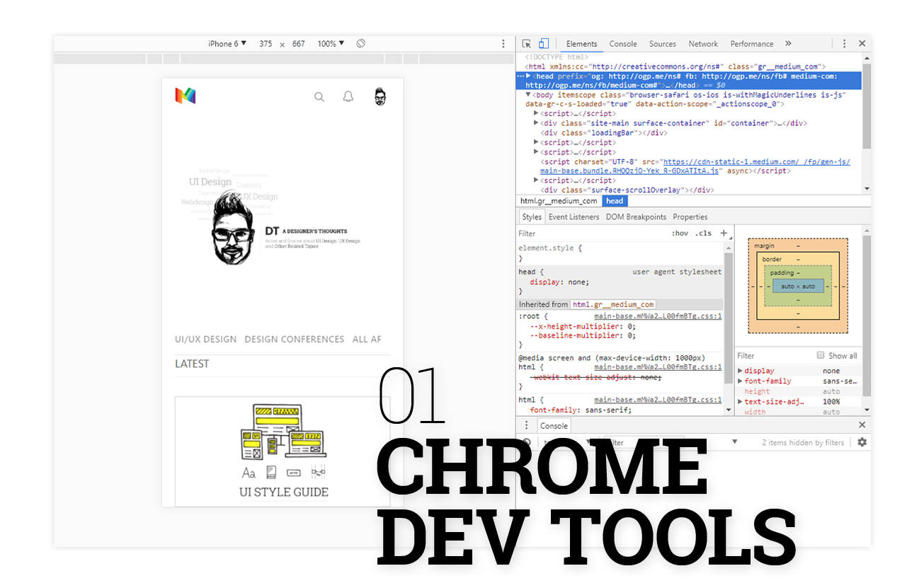
Task: Open the iPhone 6 device dropdown
Action: click(x=227, y=44)
